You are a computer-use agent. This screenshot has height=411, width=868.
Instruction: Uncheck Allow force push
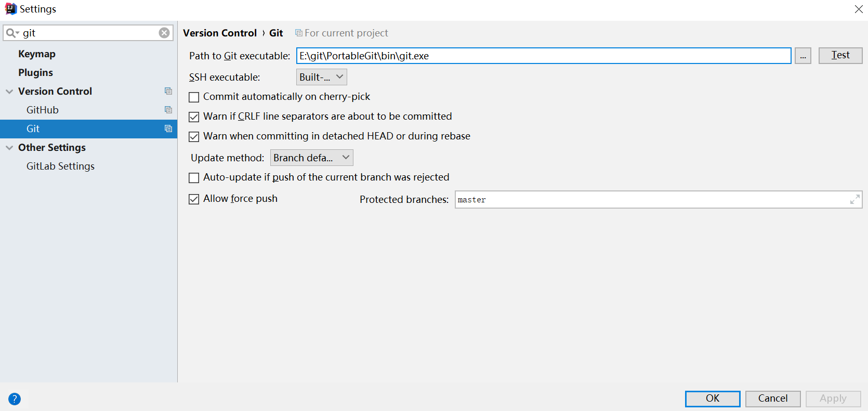click(194, 199)
